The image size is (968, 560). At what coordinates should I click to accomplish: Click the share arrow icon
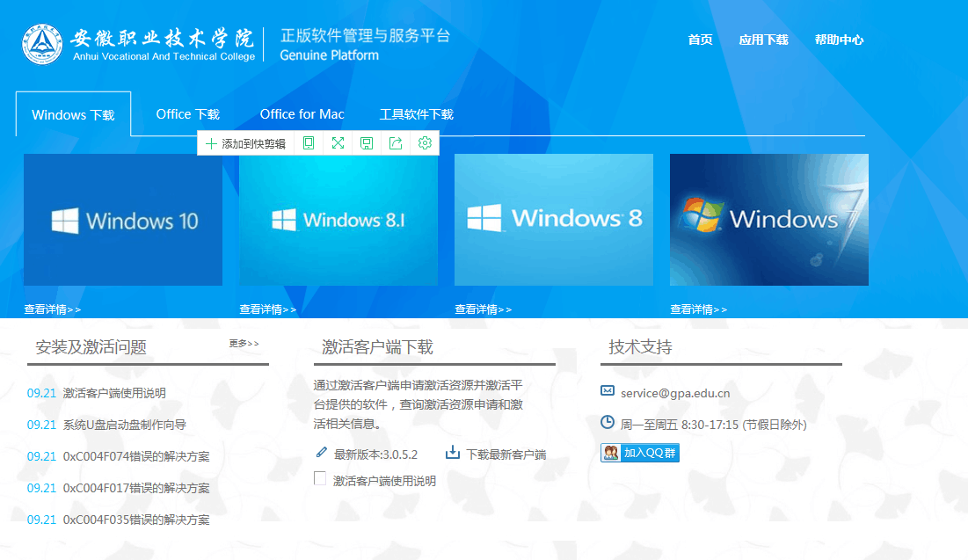pyautogui.click(x=396, y=143)
